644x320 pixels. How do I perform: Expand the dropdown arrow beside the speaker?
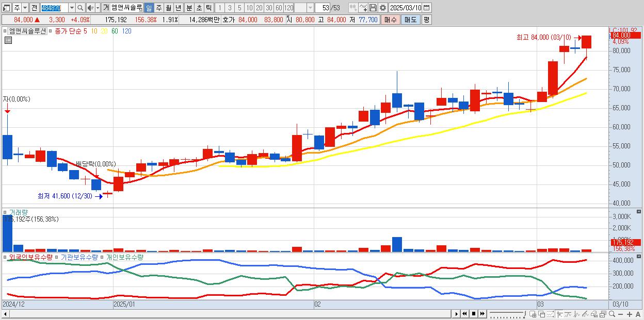click(98, 8)
